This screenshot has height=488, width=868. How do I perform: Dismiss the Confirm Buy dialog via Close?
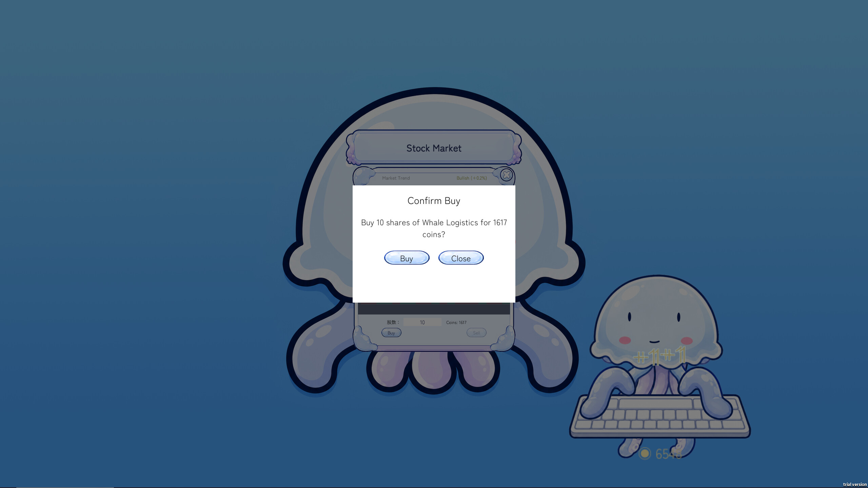(461, 258)
